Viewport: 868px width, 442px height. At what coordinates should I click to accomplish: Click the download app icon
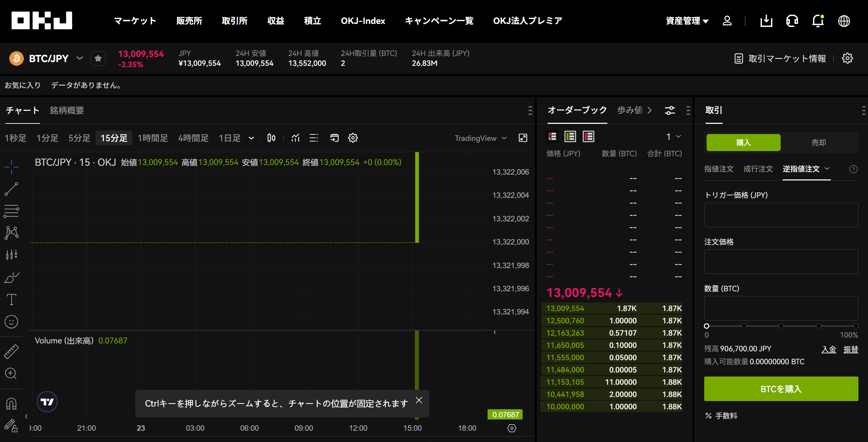click(x=766, y=21)
